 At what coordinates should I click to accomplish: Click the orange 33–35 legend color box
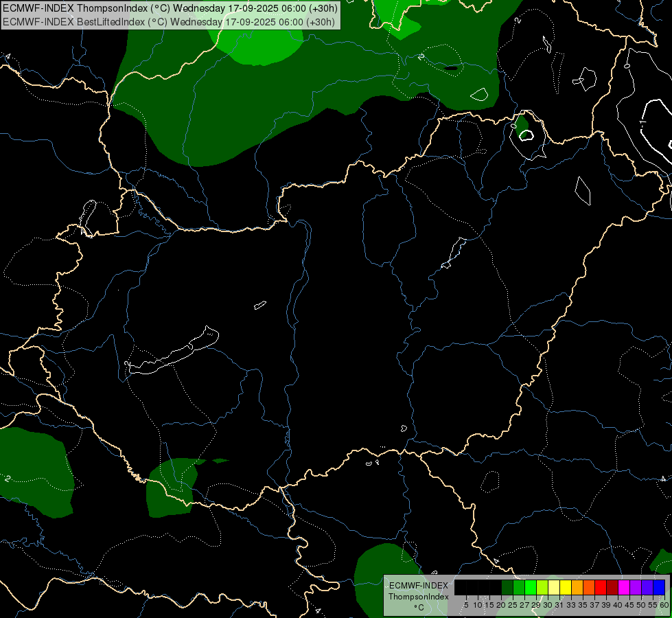pyautogui.click(x=577, y=587)
